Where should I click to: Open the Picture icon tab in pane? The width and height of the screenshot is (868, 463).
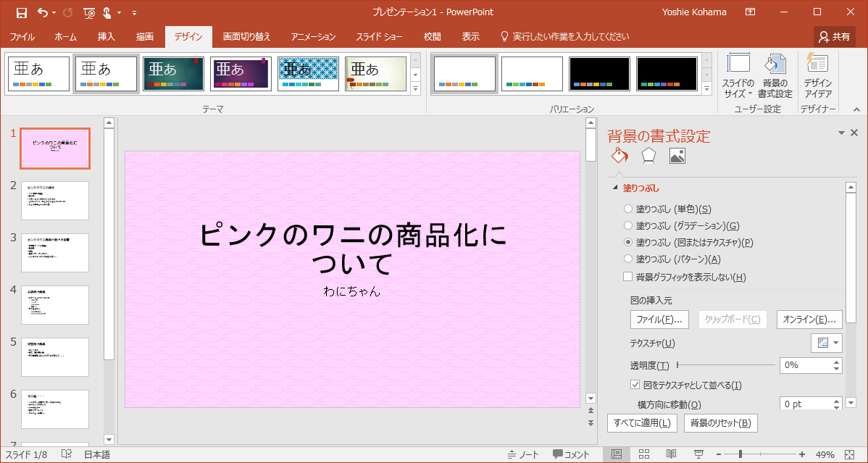click(x=677, y=156)
